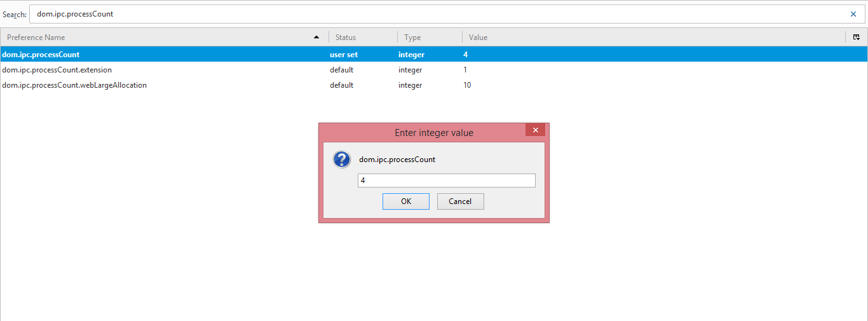868x321 pixels.
Task: Sort by the Status column header
Action: pos(363,38)
